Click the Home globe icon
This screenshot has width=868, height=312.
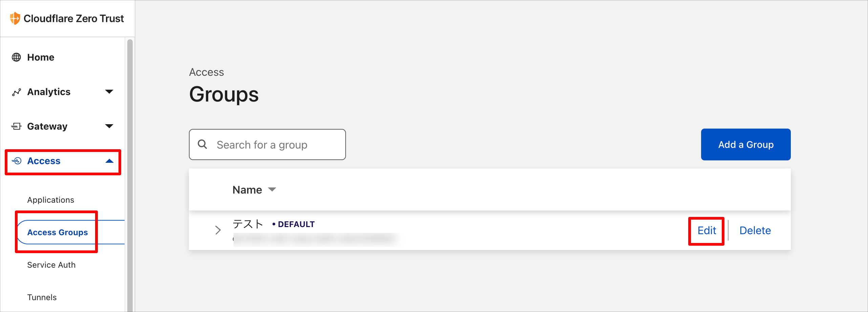16,57
